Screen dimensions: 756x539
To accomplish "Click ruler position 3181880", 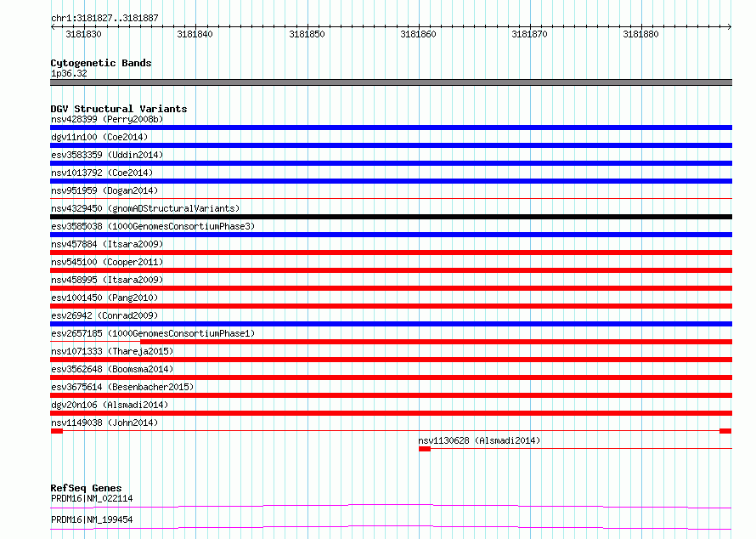I will coord(640,34).
